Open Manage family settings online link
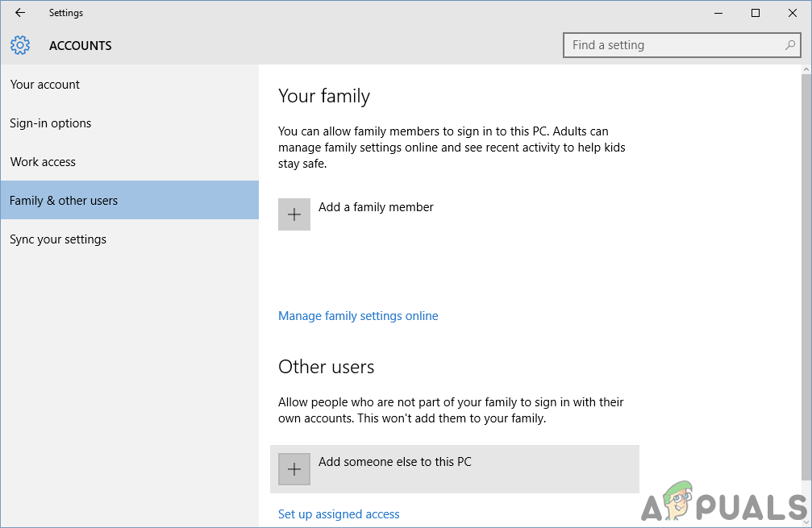 click(358, 316)
